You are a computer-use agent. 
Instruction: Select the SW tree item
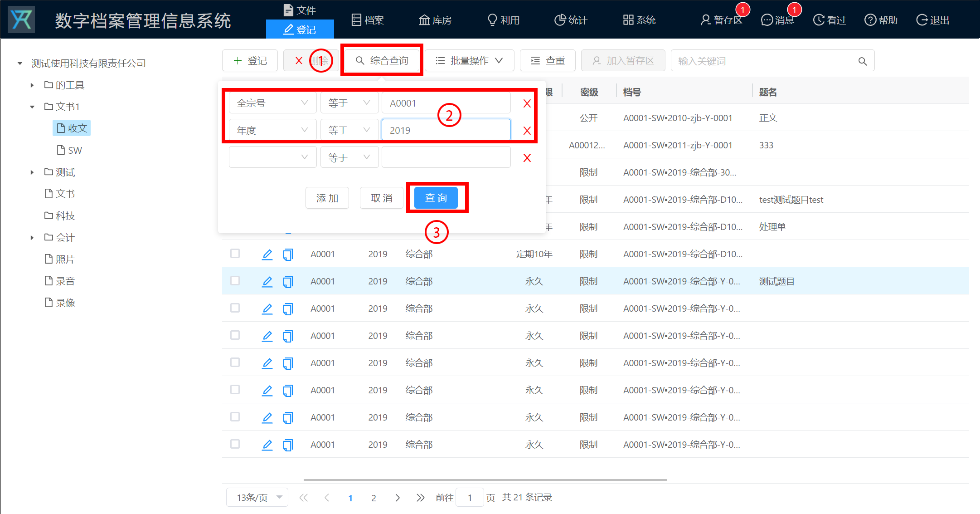[x=69, y=150]
